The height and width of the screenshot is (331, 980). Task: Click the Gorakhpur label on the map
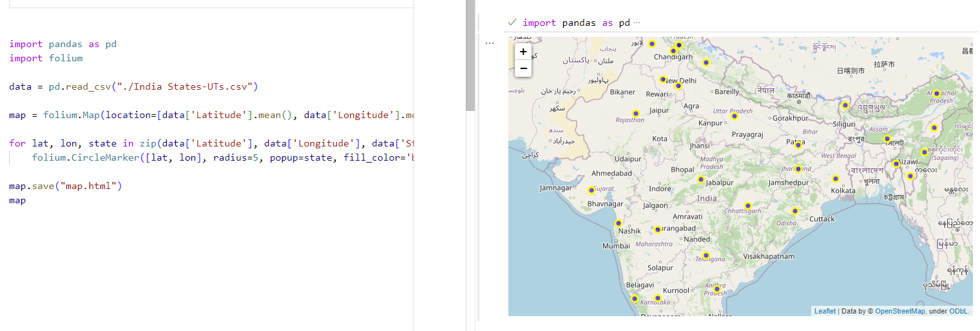point(790,118)
